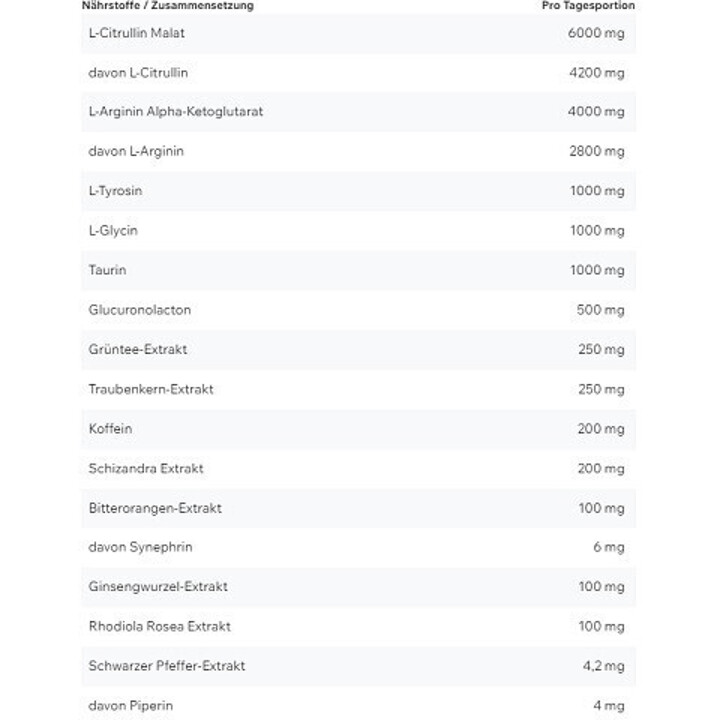Viewport: 720px width, 720px height.
Task: Click the Koffein 200 mg amount
Action: coord(601,428)
